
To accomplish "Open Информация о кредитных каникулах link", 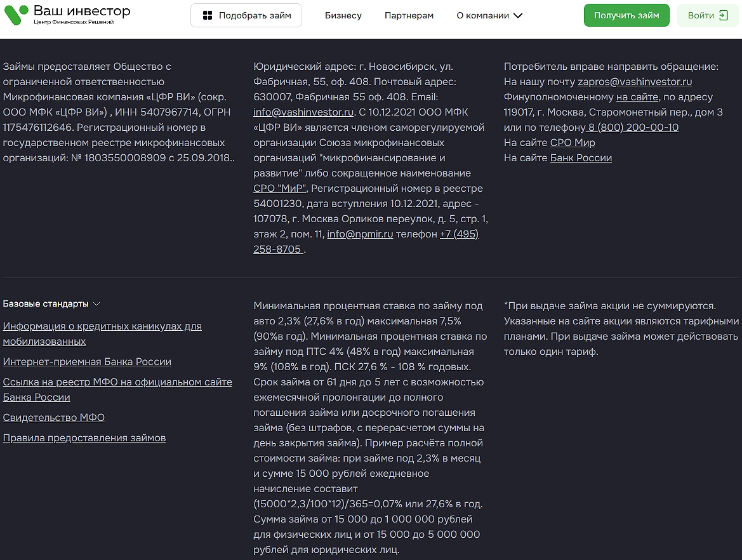I will (x=102, y=326).
